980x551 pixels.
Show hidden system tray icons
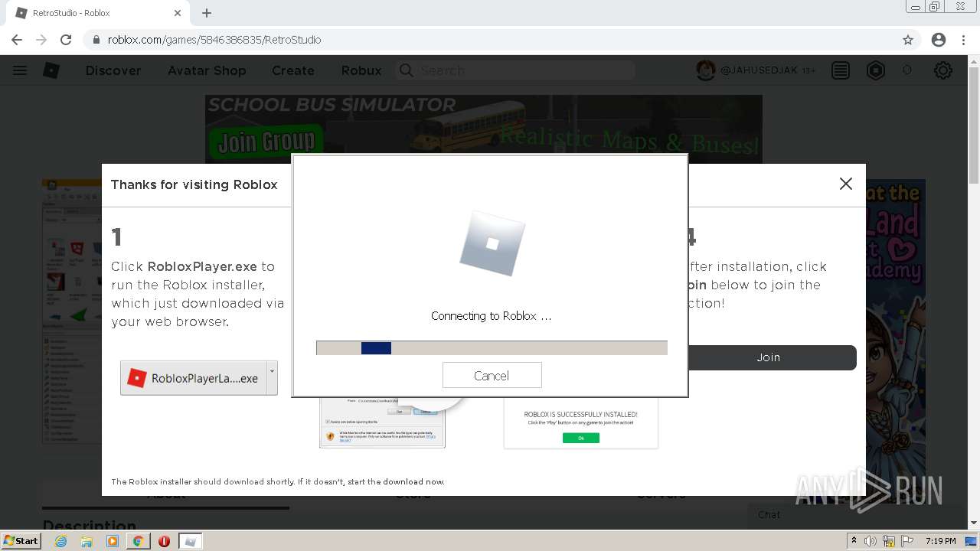(854, 541)
